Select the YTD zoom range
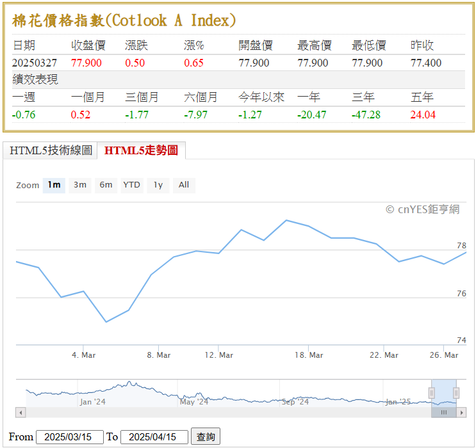Viewport: 476px width, 448px height. click(x=132, y=185)
